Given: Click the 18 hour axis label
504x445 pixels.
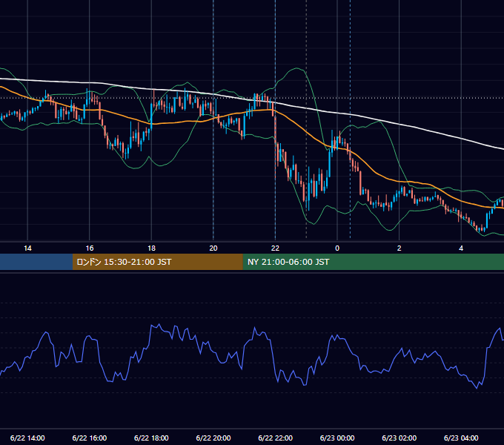Looking at the screenshot, I should point(151,248).
